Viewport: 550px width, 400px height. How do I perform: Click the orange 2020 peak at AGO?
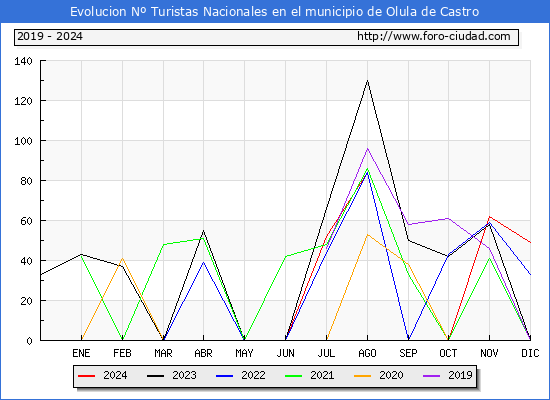click(368, 235)
